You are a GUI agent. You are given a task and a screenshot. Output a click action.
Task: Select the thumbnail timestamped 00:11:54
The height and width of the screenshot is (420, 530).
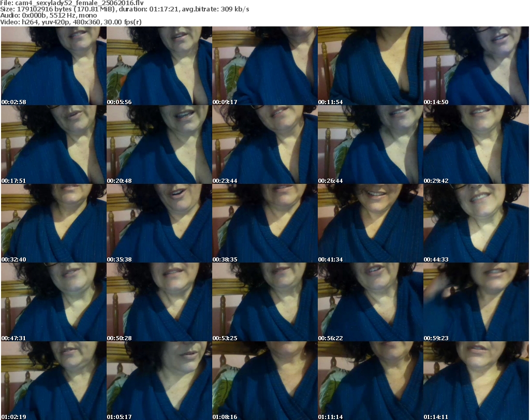click(x=371, y=66)
